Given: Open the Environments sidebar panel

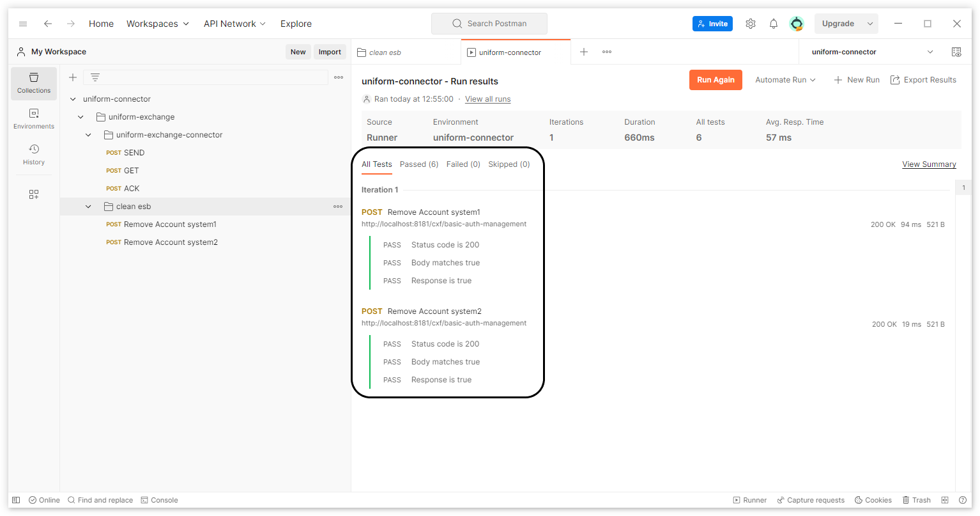Looking at the screenshot, I should pyautogui.click(x=34, y=119).
